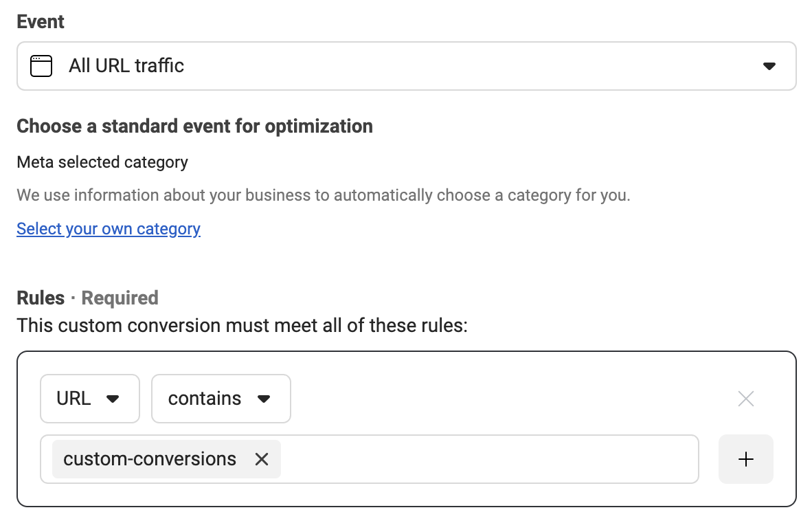Click the Meta selected category text
Screen dimensions: 812x521
tap(102, 162)
